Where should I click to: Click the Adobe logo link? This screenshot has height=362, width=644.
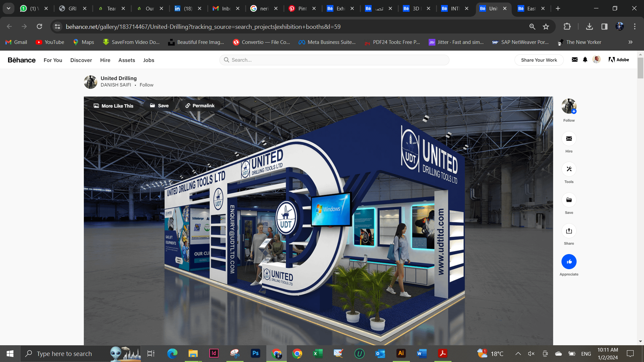coord(619,60)
